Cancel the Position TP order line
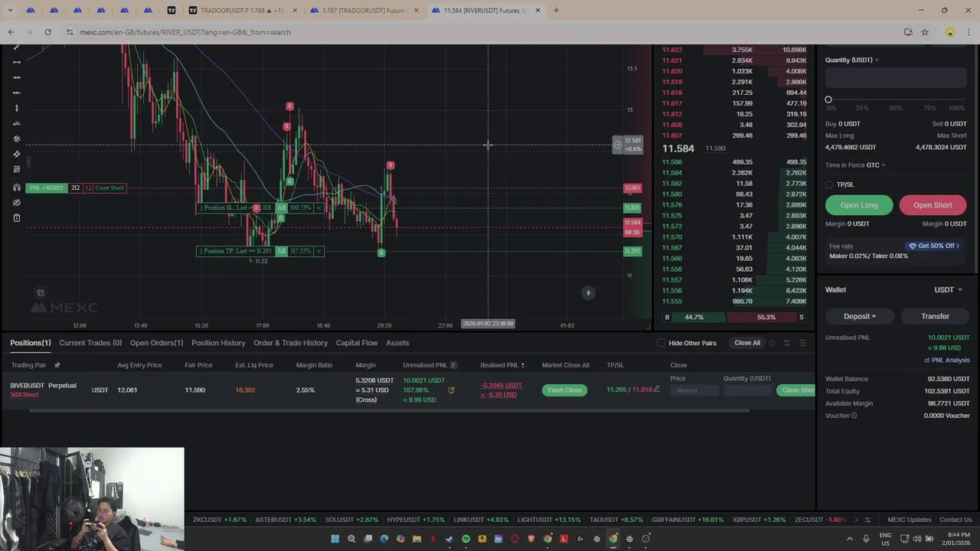Screen dimensions: 980x551 coord(318,251)
